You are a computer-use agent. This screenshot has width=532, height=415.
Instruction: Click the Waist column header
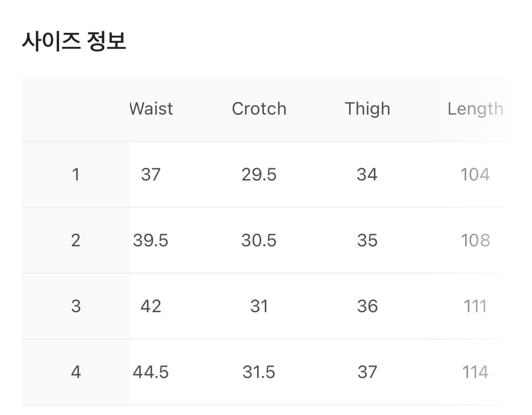click(x=151, y=109)
